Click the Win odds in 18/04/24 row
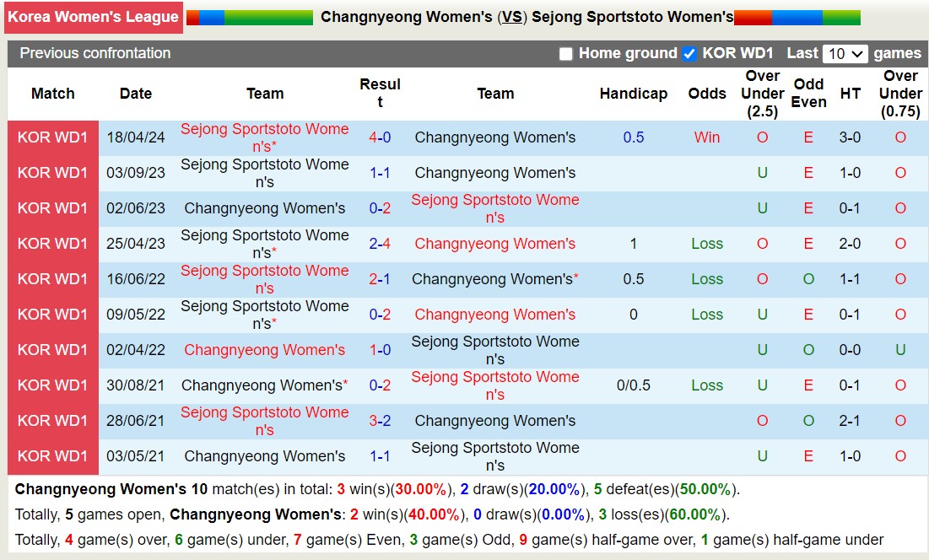 coord(707,137)
